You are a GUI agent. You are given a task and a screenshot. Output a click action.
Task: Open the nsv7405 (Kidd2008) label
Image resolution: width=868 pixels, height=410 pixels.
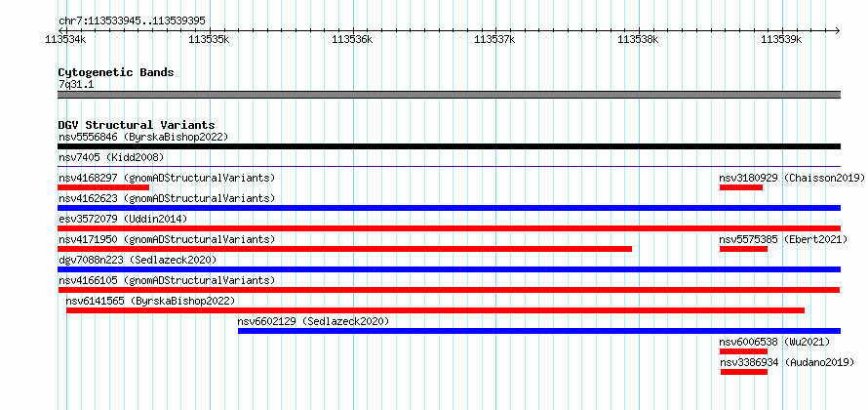111,157
